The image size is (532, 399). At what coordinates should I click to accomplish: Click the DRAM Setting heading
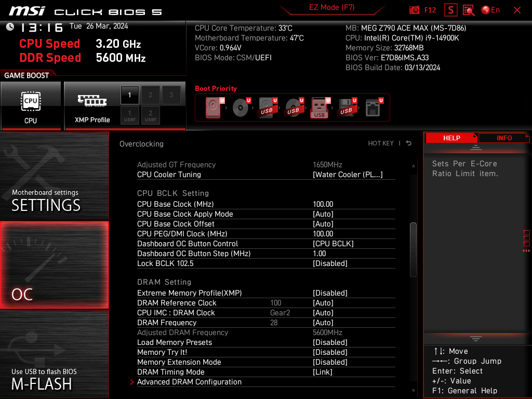click(164, 282)
